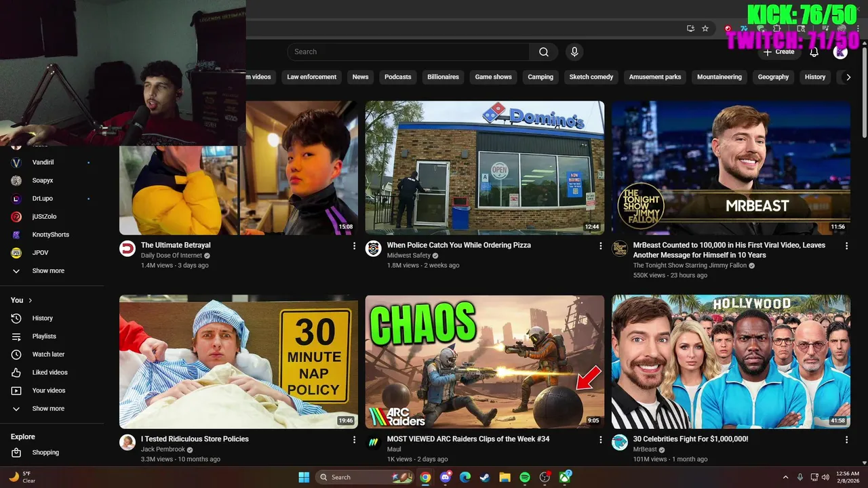The width and height of the screenshot is (868, 488).
Task: Select the Geography chip
Action: point(773,77)
